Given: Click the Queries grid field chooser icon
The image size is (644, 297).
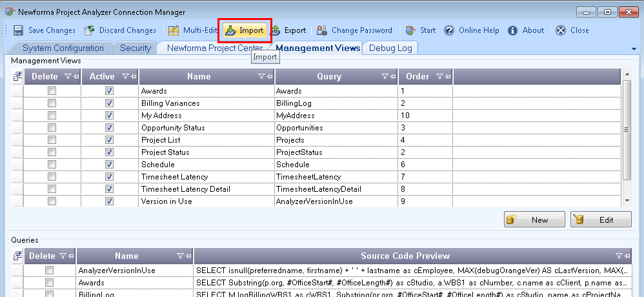Looking at the screenshot, I should tap(17, 256).
